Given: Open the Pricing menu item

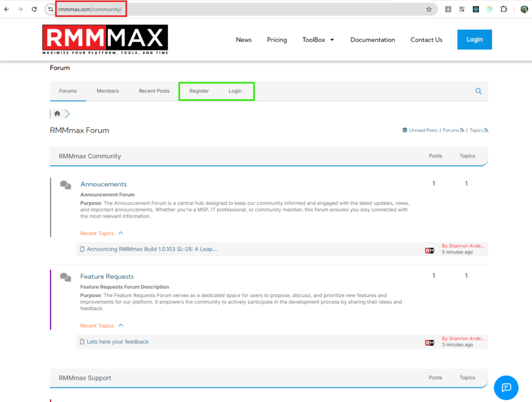Looking at the screenshot, I should (x=277, y=39).
